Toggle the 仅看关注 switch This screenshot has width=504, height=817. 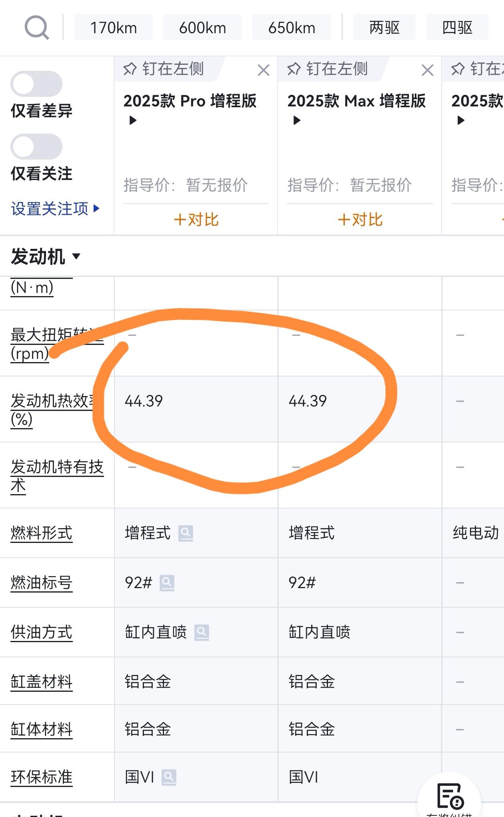(x=36, y=147)
